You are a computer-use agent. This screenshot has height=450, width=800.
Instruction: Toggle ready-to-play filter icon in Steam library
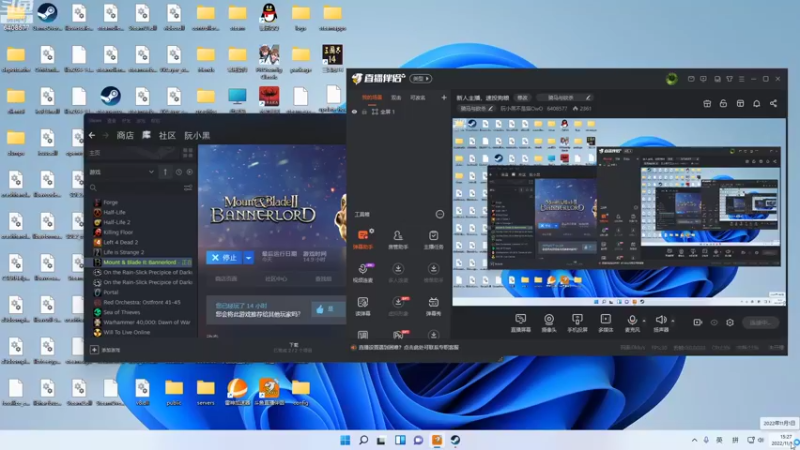click(189, 172)
